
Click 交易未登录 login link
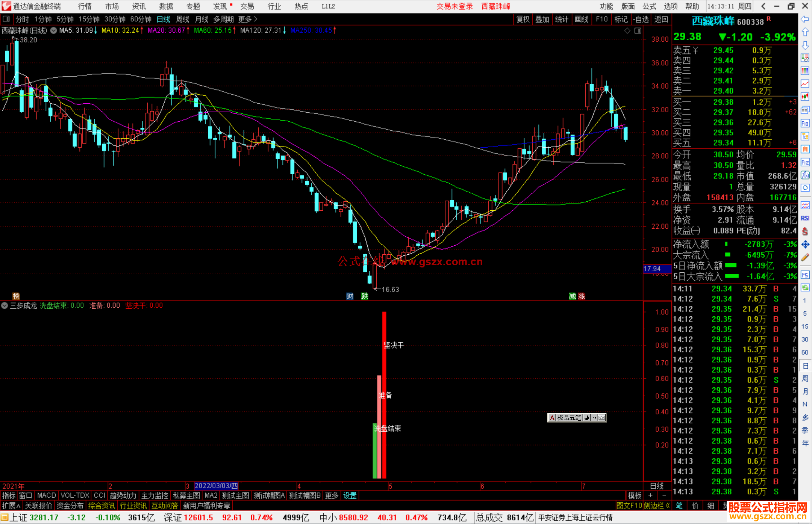(454, 6)
